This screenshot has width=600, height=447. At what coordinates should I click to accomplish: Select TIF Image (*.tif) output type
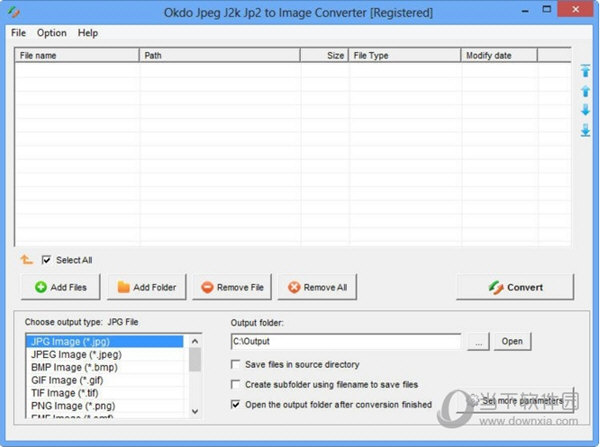[x=104, y=393]
